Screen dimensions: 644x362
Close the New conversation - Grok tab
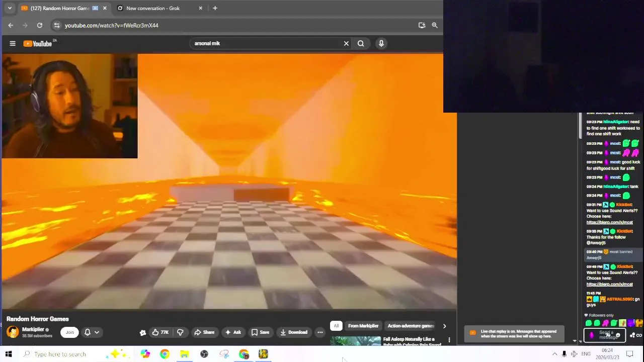point(201,8)
